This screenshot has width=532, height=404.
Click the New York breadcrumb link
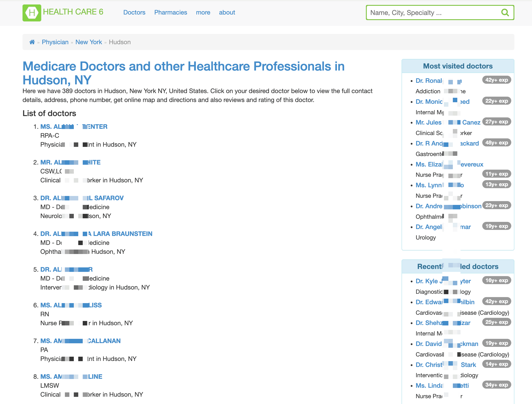[x=89, y=42]
